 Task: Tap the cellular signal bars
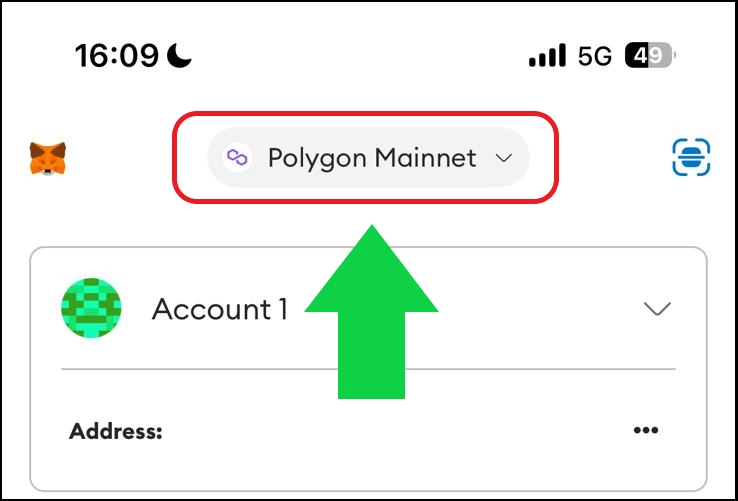[547, 57]
